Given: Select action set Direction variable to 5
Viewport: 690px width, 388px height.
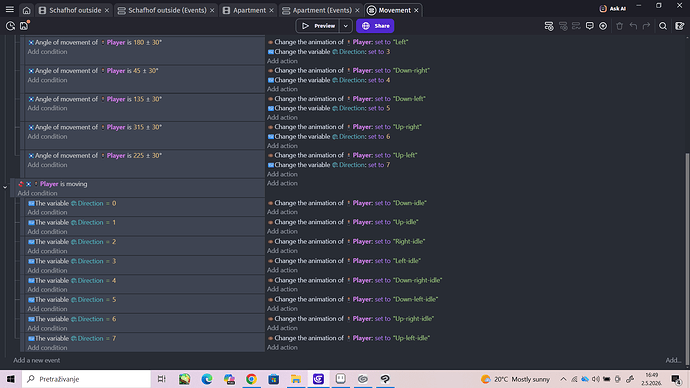Looking at the screenshot, I should pyautogui.click(x=329, y=108).
